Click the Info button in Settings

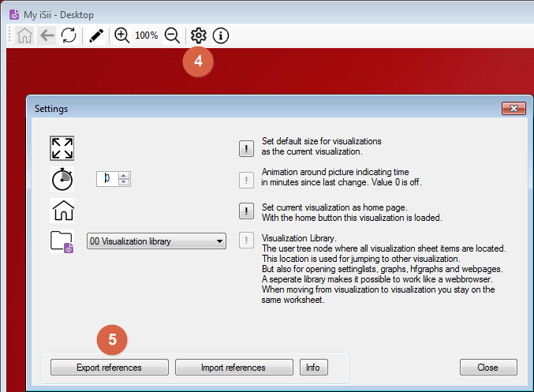coord(314,368)
